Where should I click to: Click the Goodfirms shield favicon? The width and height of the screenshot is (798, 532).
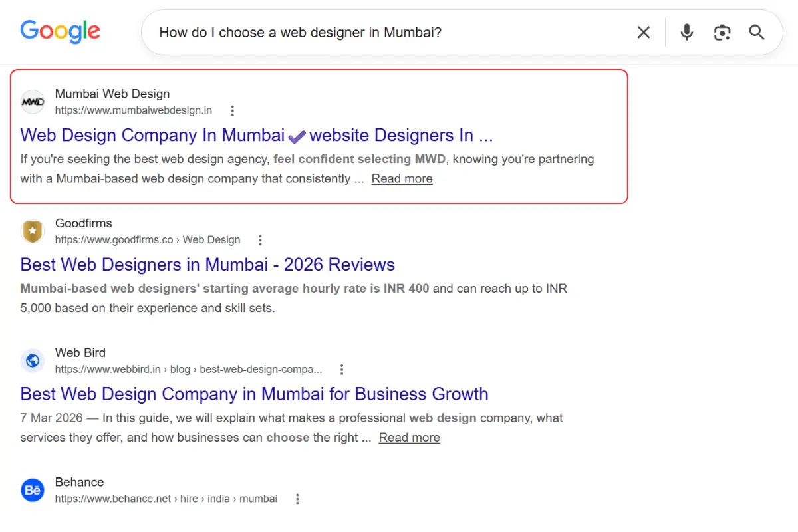click(33, 231)
